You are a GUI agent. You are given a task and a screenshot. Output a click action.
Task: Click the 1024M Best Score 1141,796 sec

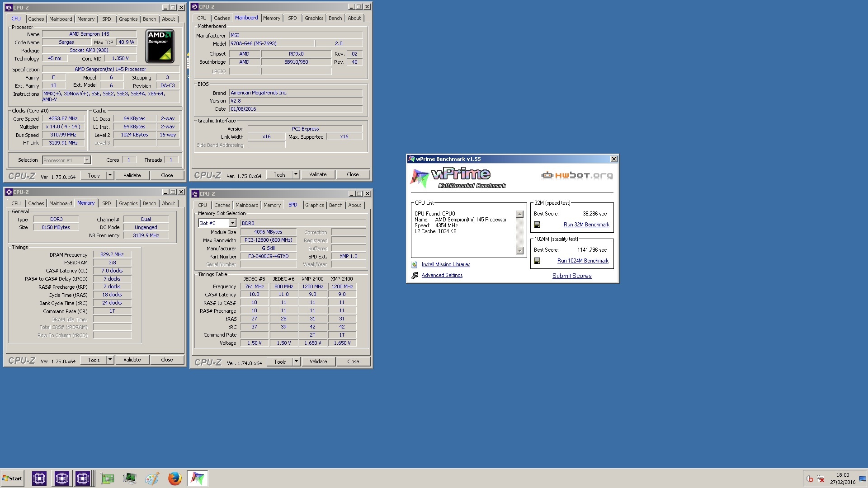click(x=592, y=249)
